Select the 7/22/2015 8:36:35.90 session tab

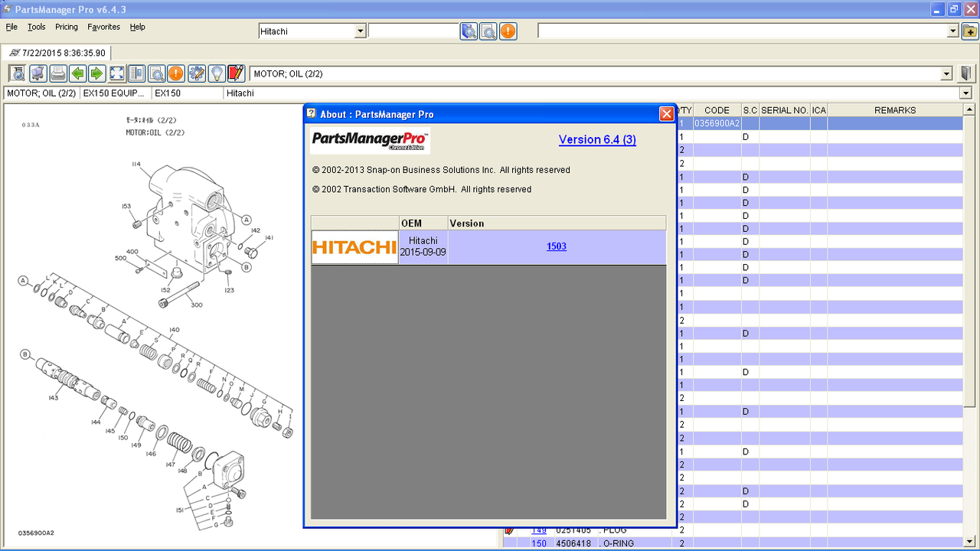[57, 53]
